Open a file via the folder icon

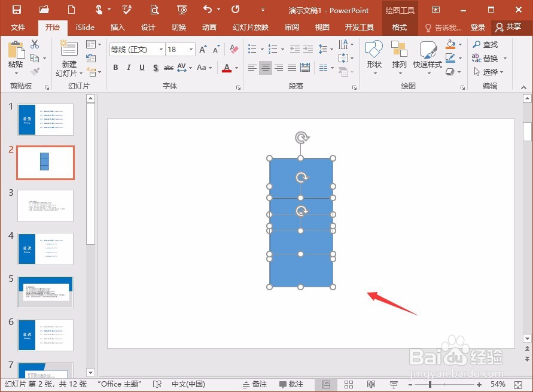(x=44, y=10)
